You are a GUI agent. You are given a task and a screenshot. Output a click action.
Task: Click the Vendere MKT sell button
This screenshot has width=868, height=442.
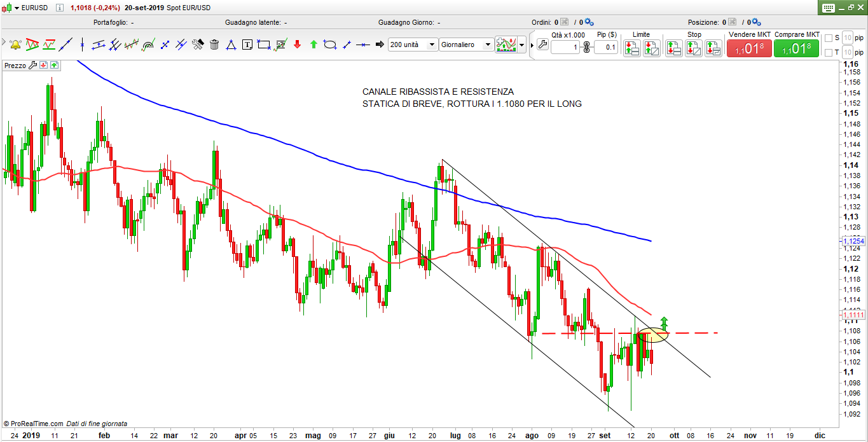pyautogui.click(x=749, y=48)
